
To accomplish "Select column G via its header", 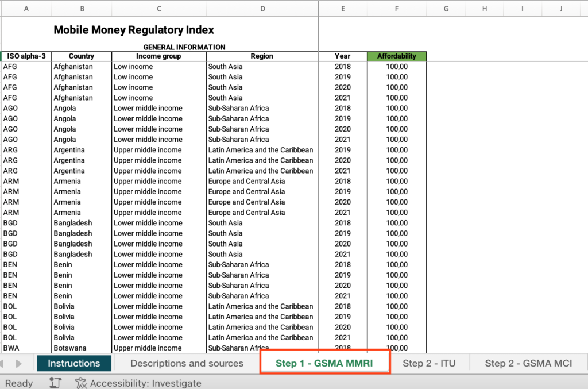I will tap(446, 9).
